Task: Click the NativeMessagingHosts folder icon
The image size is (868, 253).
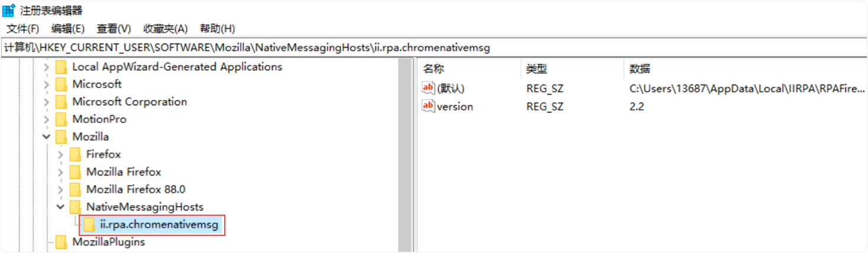Action: (x=75, y=207)
